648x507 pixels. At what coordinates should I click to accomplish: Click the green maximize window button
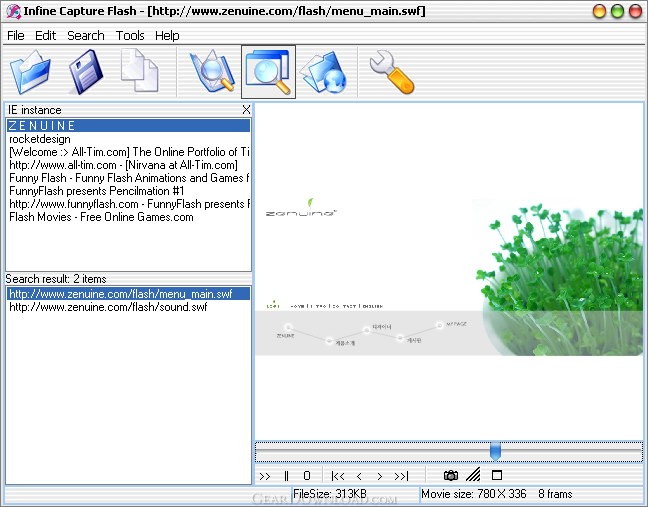(x=617, y=11)
